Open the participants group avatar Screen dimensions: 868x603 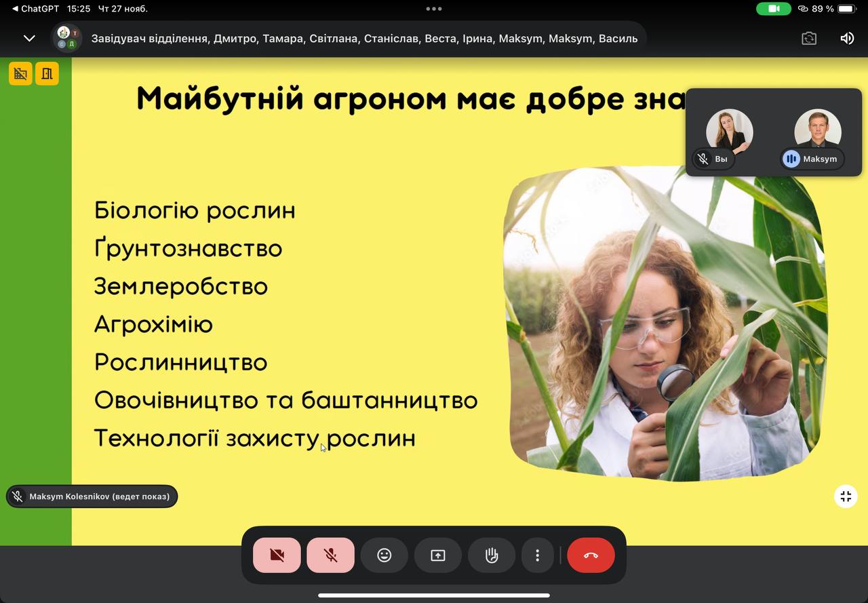click(x=66, y=38)
